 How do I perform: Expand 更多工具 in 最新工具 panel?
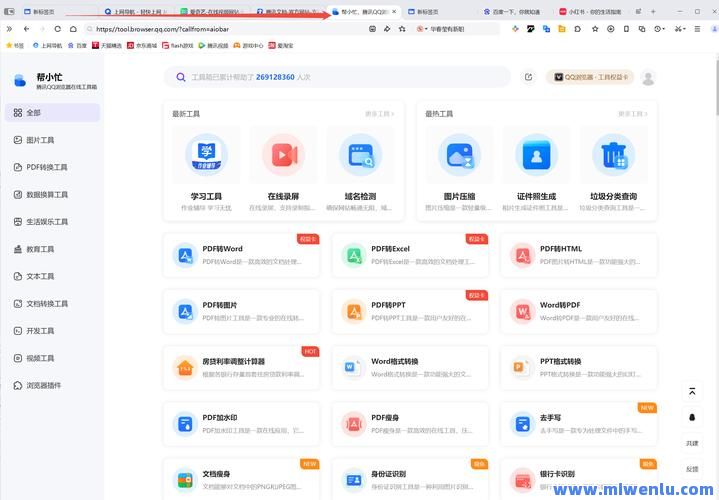tap(380, 114)
